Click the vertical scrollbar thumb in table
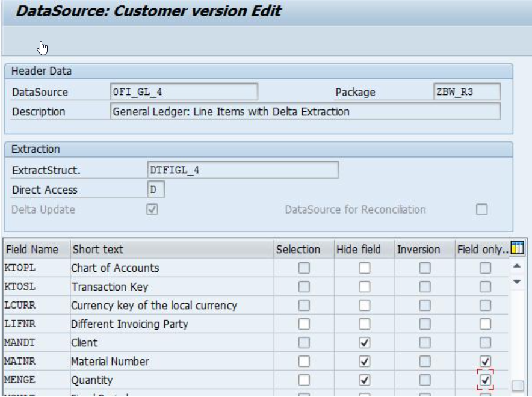This screenshot has width=532, height=397. point(518,386)
